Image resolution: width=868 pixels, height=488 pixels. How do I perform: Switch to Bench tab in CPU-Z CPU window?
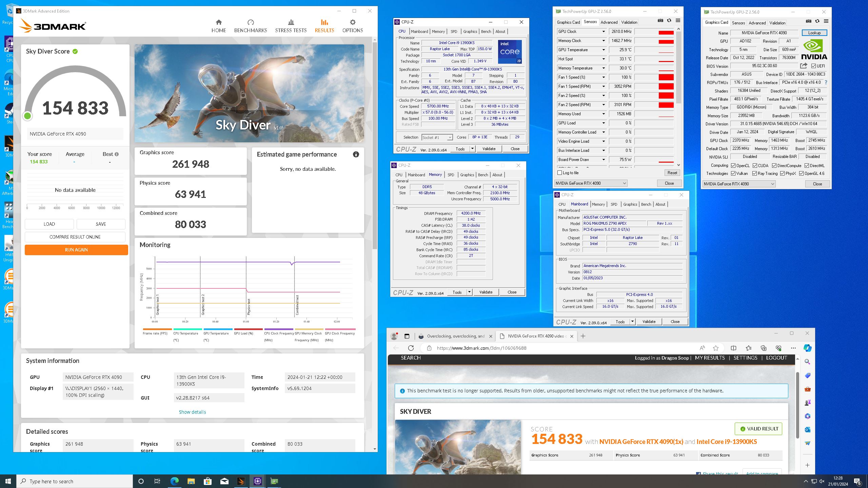[x=486, y=32]
